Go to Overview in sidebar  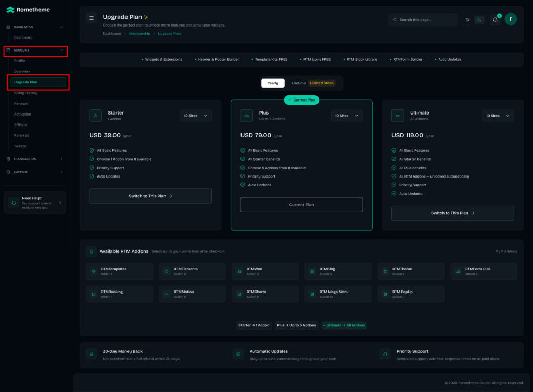pos(22,71)
